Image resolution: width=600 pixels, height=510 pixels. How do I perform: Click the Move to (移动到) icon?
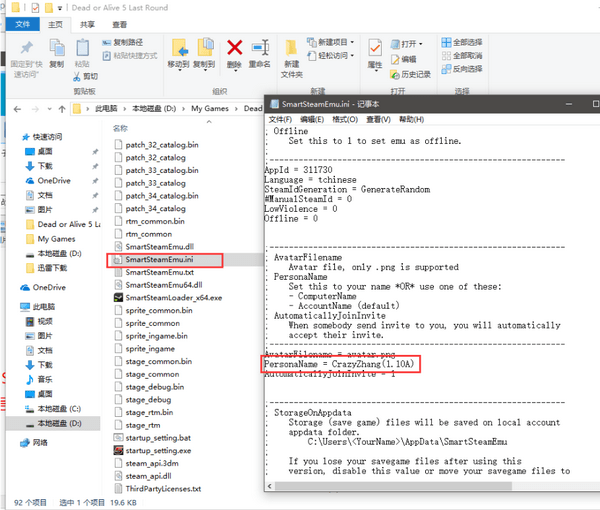click(x=179, y=47)
